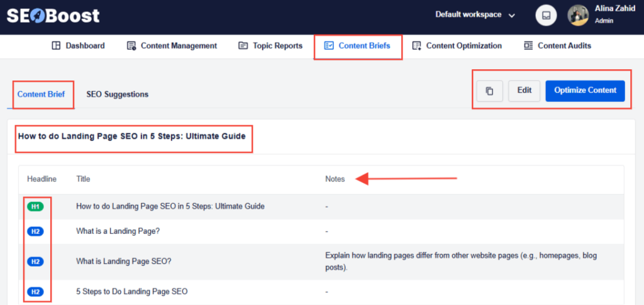644x305 pixels.
Task: Click the Content Management icon
Action: [131, 45]
